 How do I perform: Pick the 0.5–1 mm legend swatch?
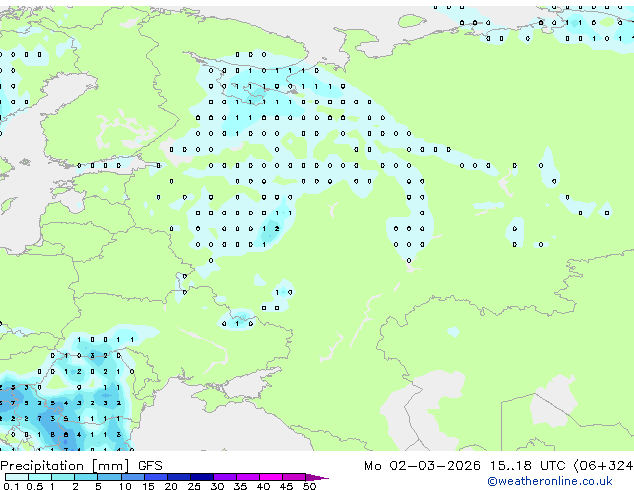tap(40, 477)
